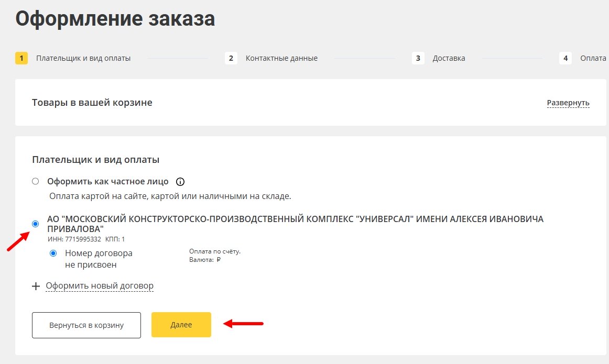Click the КПП: 1 text
The height and width of the screenshot is (364, 609).
pos(115,239)
